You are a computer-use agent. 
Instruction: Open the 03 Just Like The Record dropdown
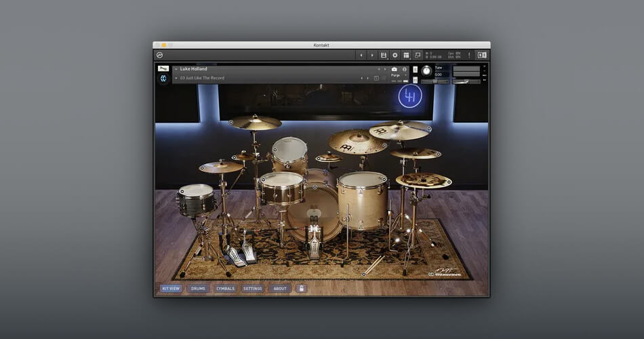pos(176,78)
